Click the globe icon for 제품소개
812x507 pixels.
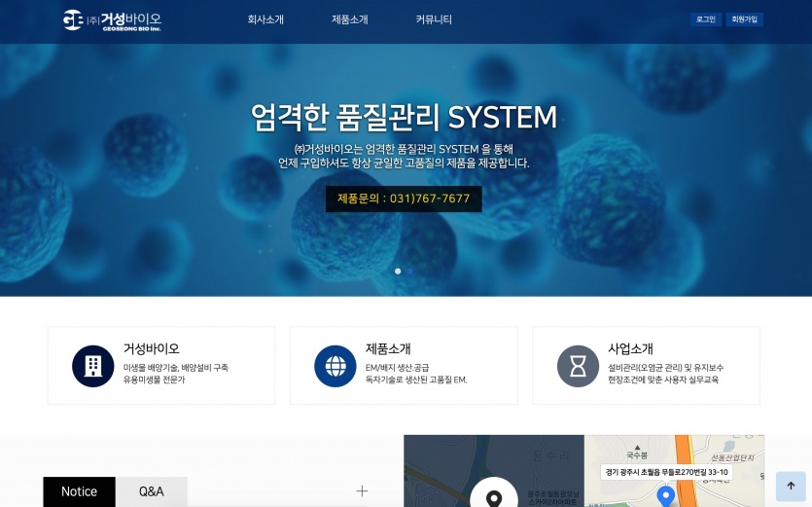coord(335,366)
